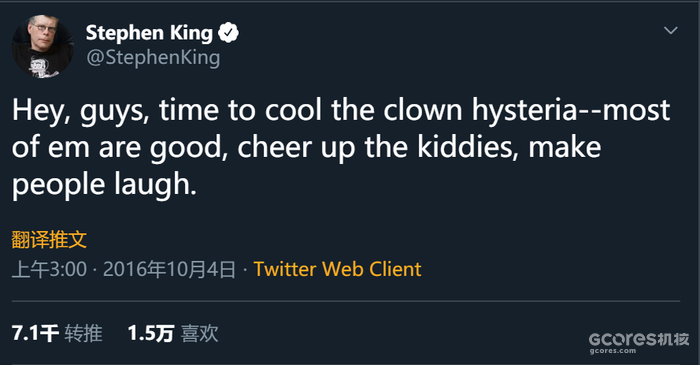Click the tweet line ending with 'people laugh.'

104,185
